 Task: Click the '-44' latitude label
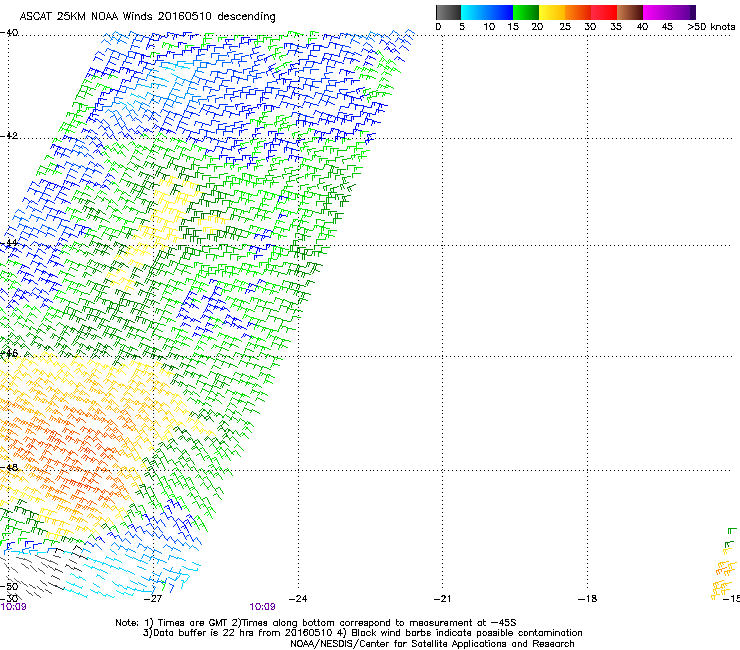(x=9, y=243)
